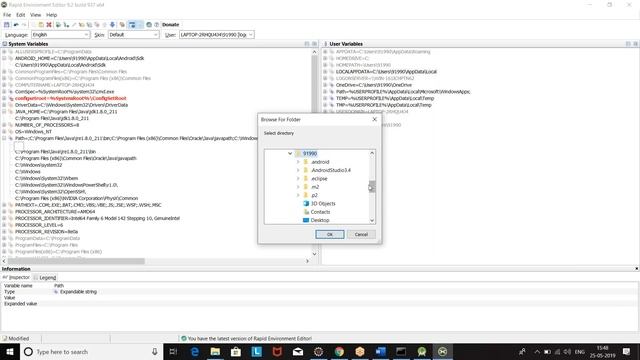This screenshot has width=640, height=360.
Task: Switch to the Legend tab
Action: click(x=45, y=278)
